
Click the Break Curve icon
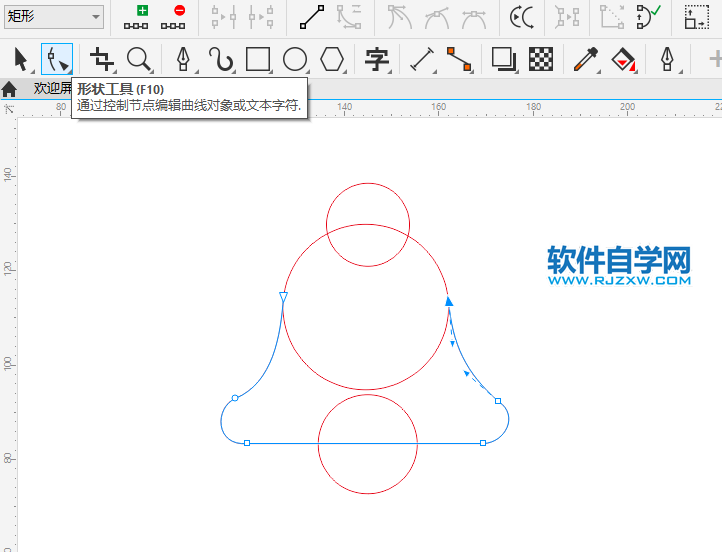coord(261,17)
